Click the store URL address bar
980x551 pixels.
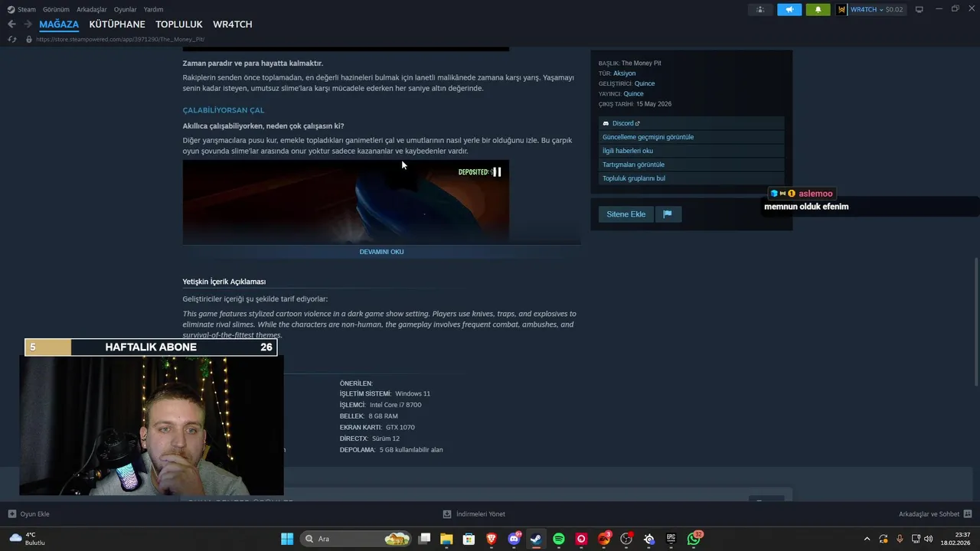click(119, 39)
